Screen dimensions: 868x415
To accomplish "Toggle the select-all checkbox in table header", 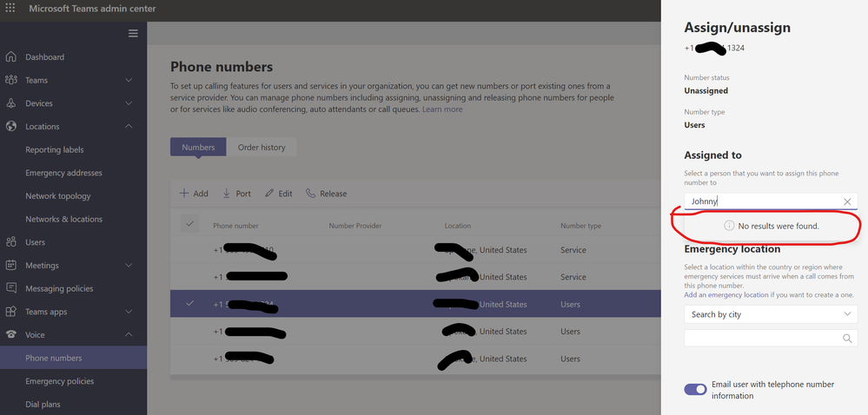I will click(190, 223).
